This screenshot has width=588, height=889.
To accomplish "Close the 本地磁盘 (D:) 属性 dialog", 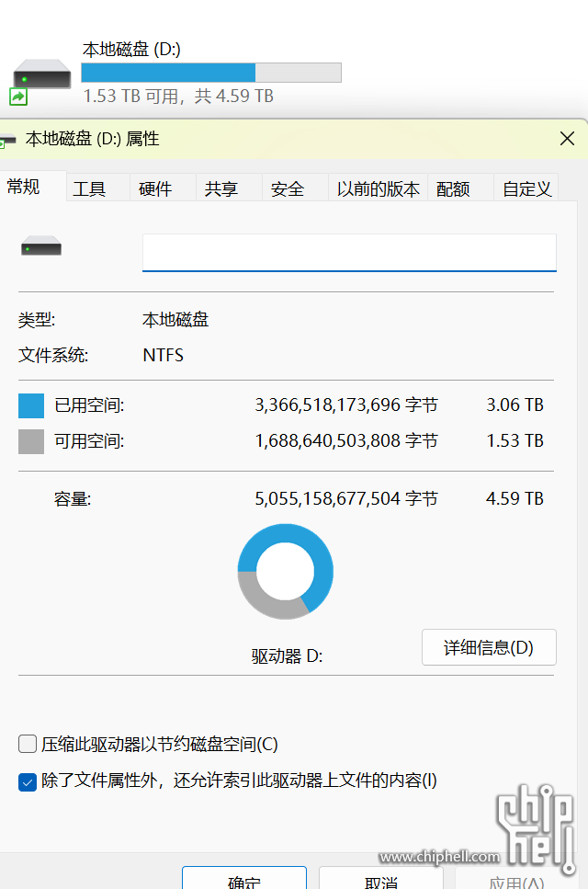I will tap(567, 138).
